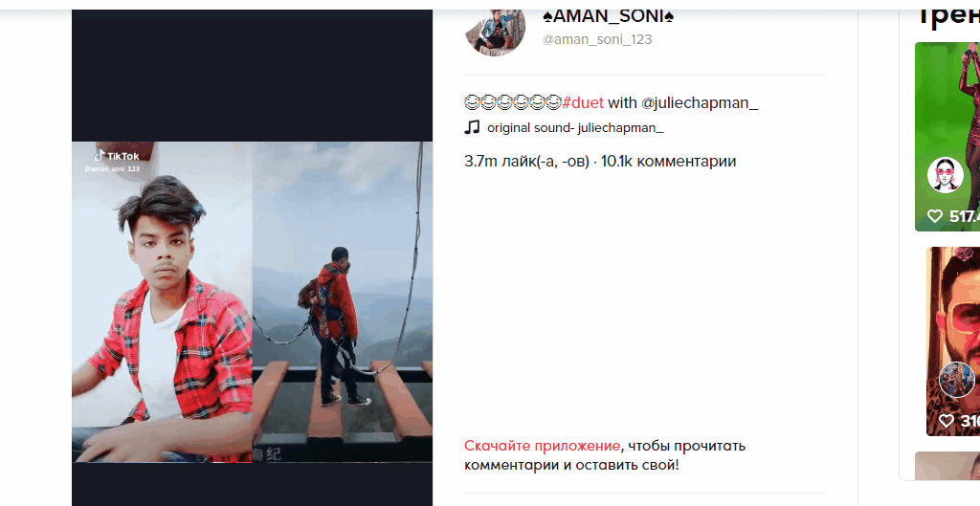Click heart icon on second trending video

(x=947, y=421)
